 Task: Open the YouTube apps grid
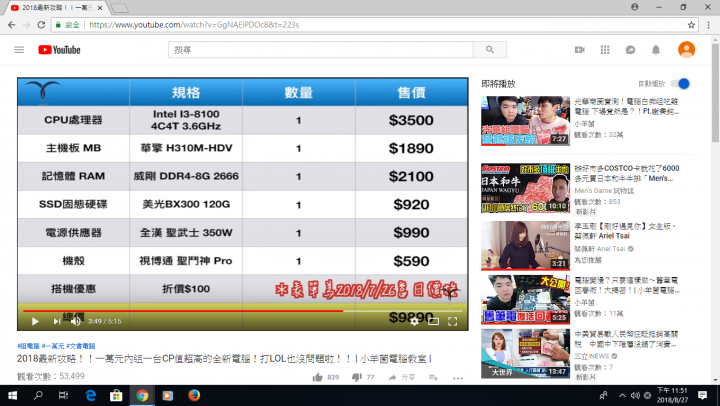tap(605, 50)
